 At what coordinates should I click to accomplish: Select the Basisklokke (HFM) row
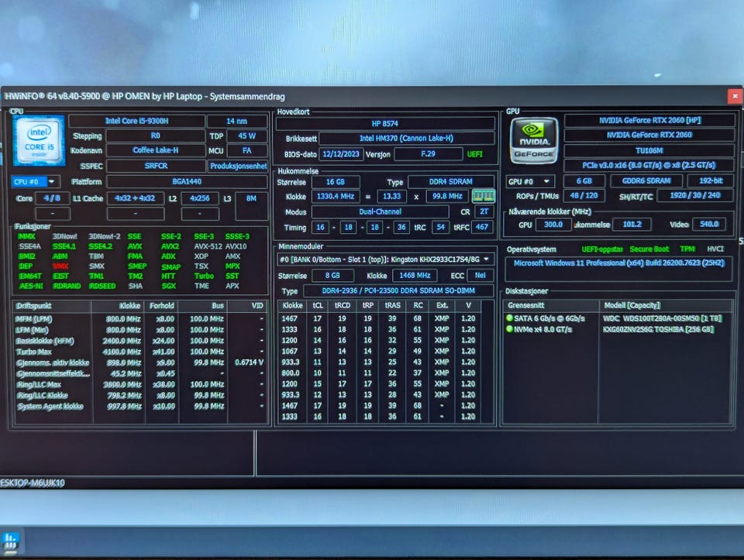pyautogui.click(x=140, y=341)
